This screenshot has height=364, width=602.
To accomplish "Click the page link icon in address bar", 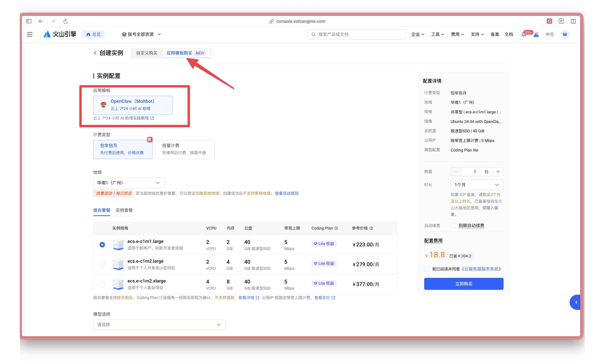I will [x=271, y=21].
